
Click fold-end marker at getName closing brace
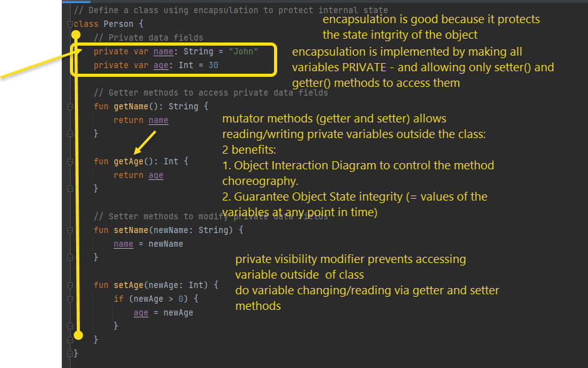tap(70, 134)
